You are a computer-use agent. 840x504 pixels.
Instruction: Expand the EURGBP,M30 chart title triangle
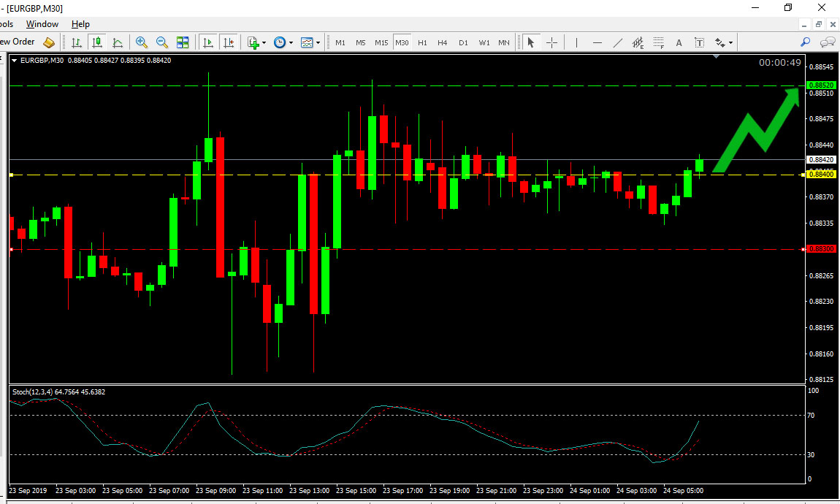[14, 61]
